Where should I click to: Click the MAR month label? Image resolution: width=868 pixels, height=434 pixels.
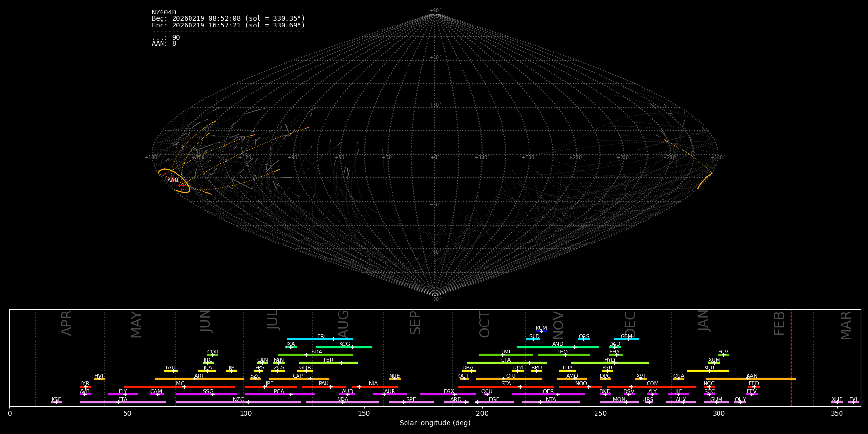coord(846,325)
